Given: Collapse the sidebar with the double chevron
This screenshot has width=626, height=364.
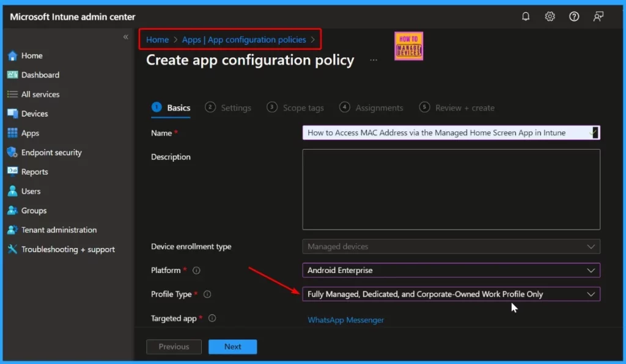Looking at the screenshot, I should pos(126,37).
